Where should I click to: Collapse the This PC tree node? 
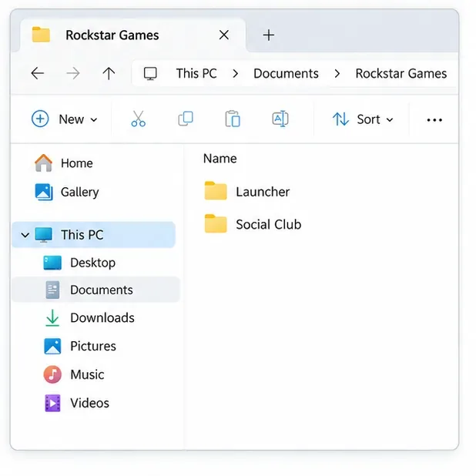[25, 235]
